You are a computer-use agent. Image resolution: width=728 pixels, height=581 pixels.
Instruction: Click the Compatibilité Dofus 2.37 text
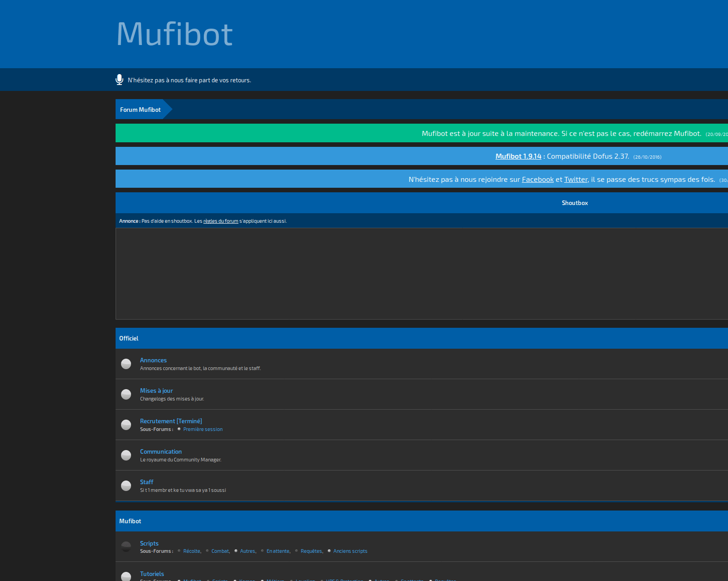(x=588, y=156)
